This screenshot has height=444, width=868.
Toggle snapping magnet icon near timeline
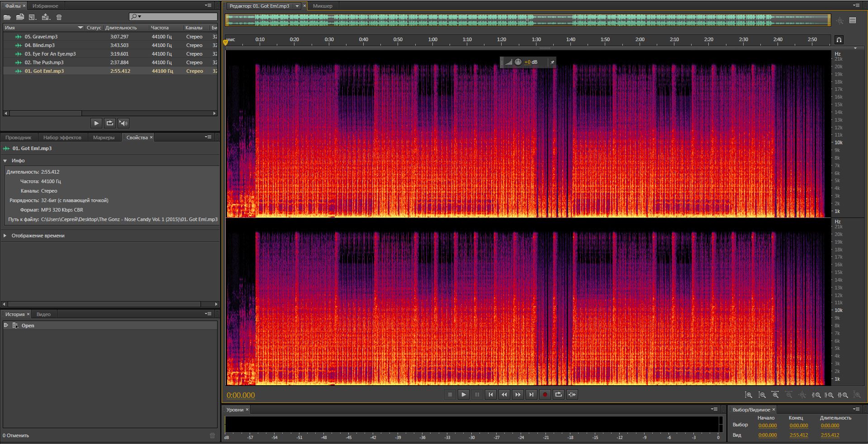point(839,40)
